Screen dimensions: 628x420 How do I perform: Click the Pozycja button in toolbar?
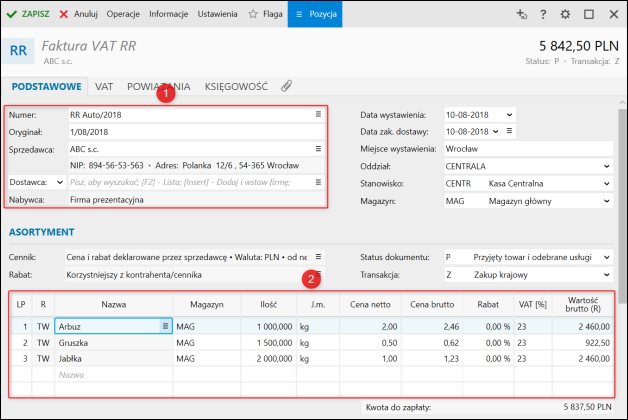click(316, 15)
